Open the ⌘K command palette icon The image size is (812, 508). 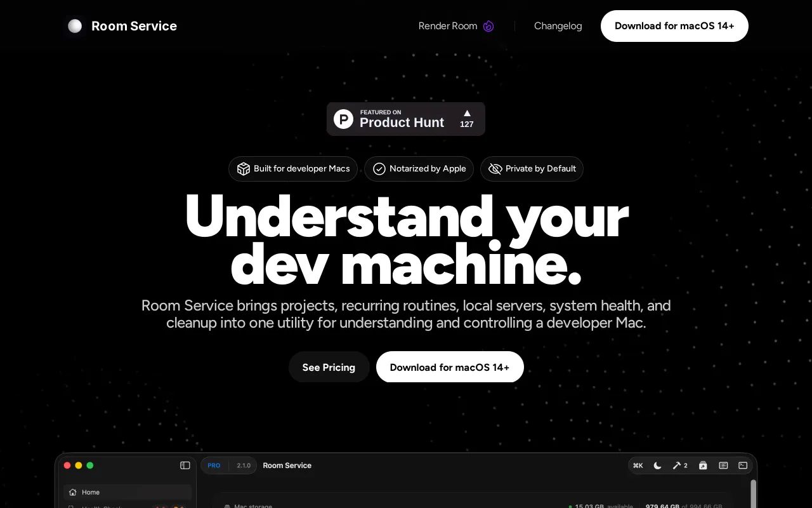point(638,465)
